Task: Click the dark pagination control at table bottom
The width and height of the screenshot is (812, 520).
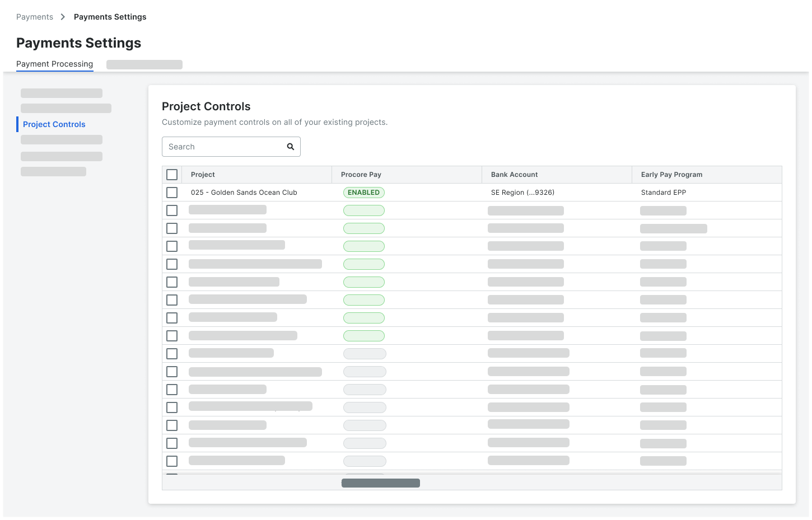Action: [381, 482]
